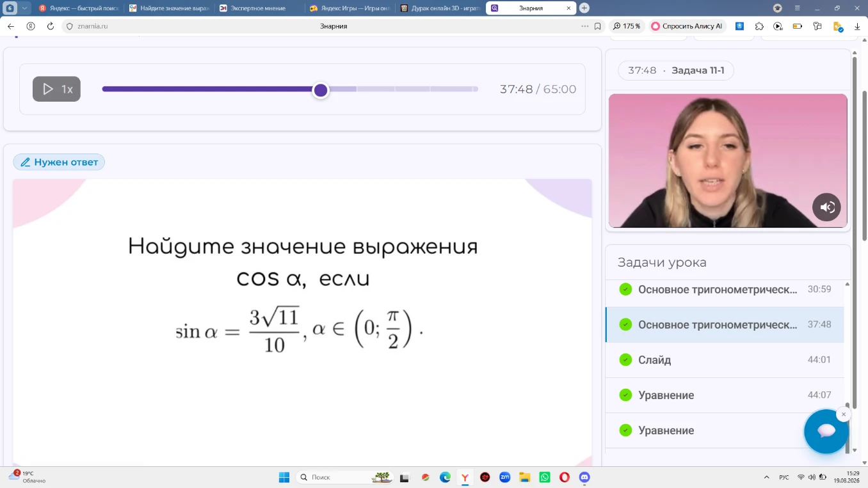
Task: Go back using browser back arrow
Action: click(11, 26)
